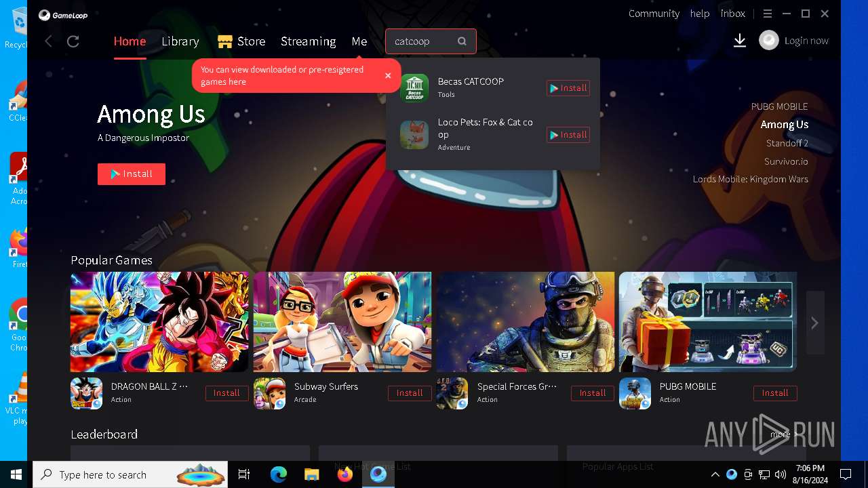Screen dimensions: 868x488
Task: Click the user avatar icon
Action: click(x=769, y=41)
